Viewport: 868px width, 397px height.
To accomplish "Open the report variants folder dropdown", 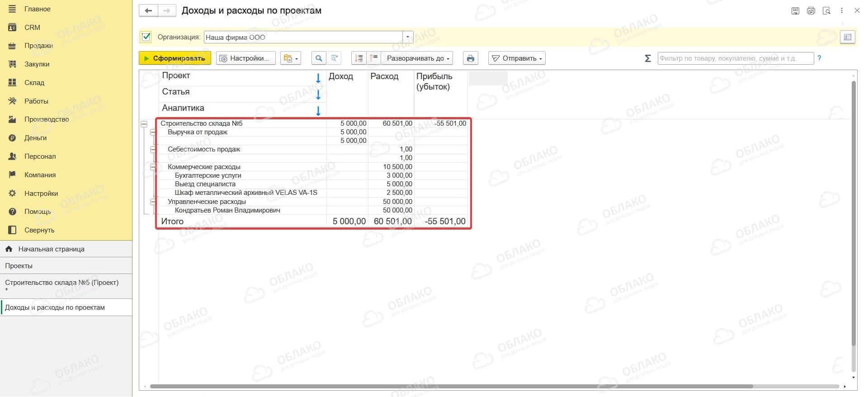I will coord(291,58).
